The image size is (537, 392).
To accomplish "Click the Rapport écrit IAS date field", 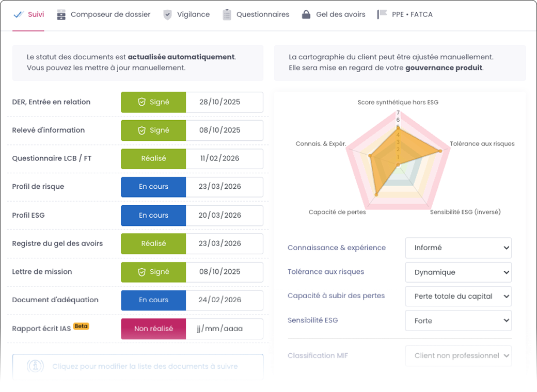I will point(224,329).
